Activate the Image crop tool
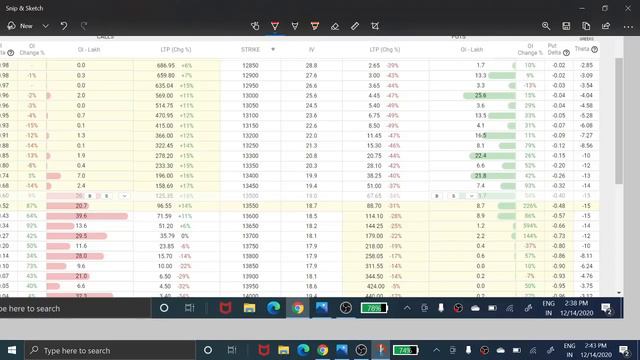This screenshot has height=360, width=640. 375,26
